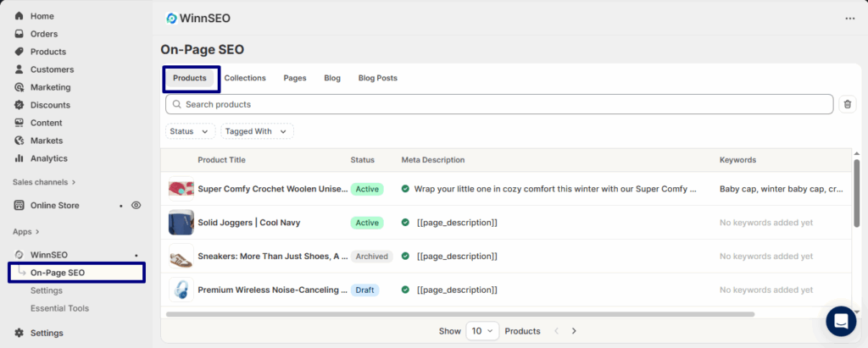Click the Customers person icon
Screen dimensions: 868x348
tap(19, 69)
